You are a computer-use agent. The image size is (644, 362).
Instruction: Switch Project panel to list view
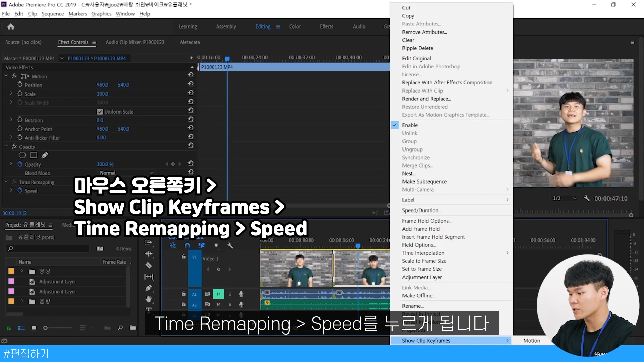[21, 328]
